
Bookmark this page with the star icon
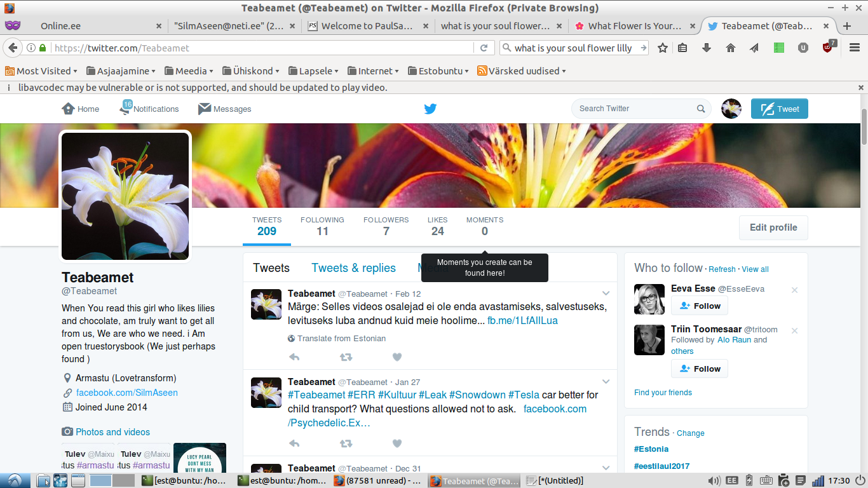(x=663, y=48)
